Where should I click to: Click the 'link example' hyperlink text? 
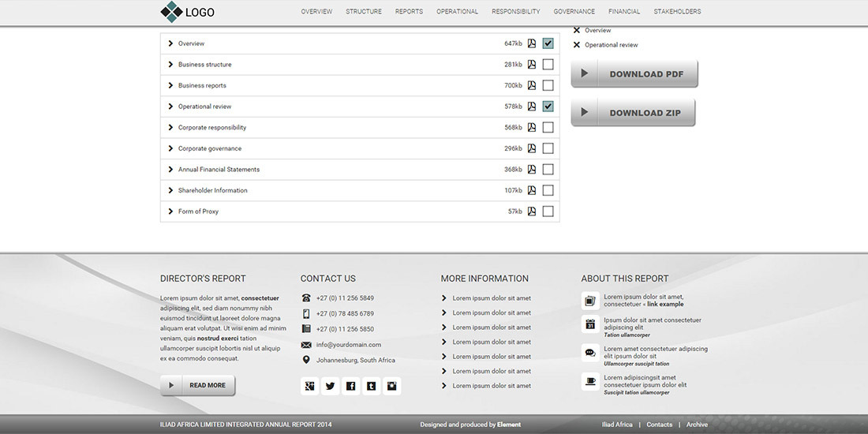[665, 305]
